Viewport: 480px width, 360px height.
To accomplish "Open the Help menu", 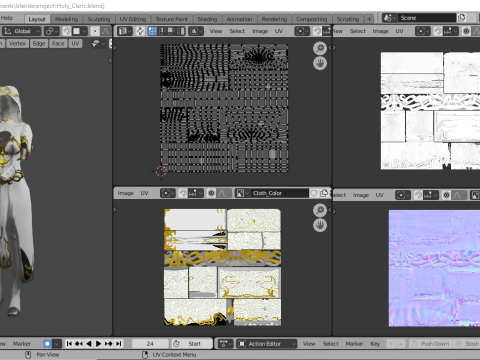I will (x=7, y=18).
